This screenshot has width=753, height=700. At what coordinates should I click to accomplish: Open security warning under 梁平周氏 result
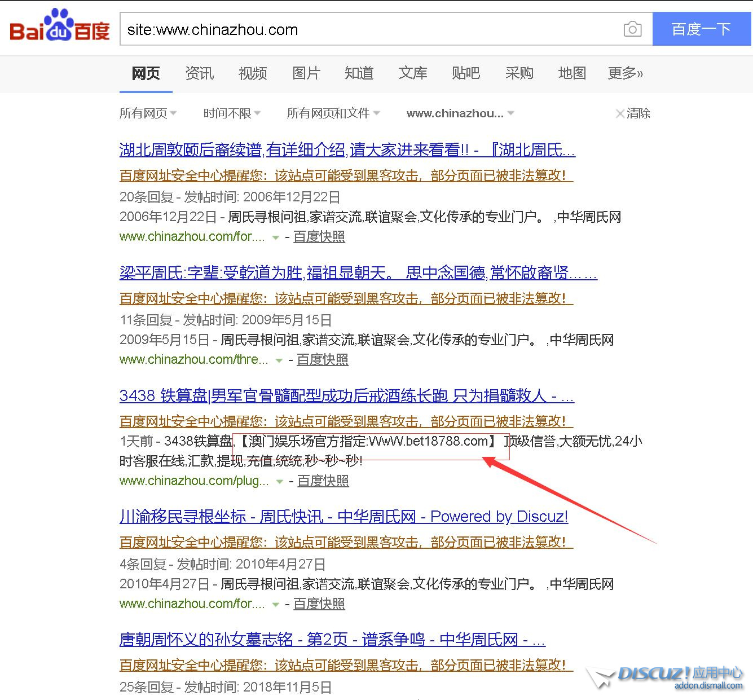(x=346, y=298)
